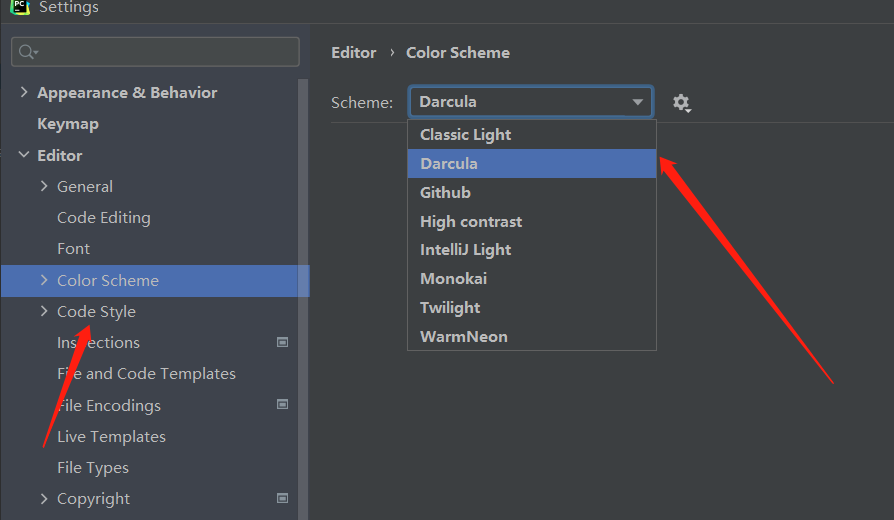Viewport: 894px width, 520px height.
Task: Expand the Copyright node
Action: point(44,498)
